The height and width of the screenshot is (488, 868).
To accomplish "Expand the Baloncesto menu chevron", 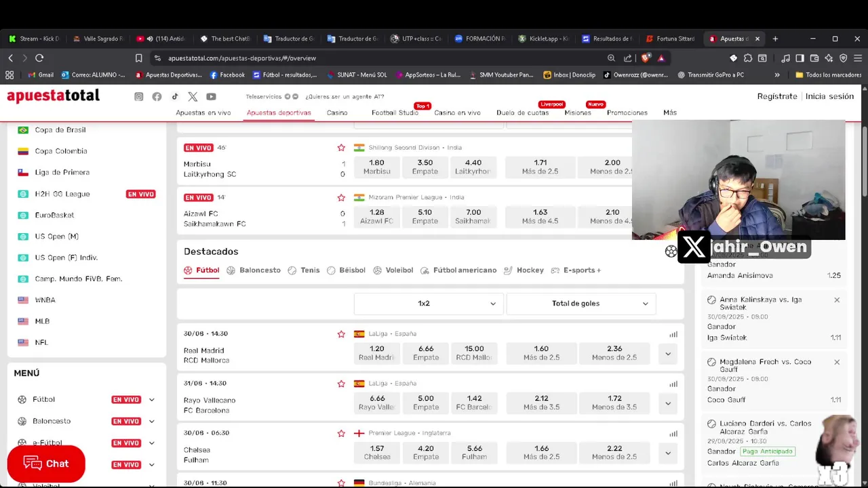I will click(x=151, y=422).
